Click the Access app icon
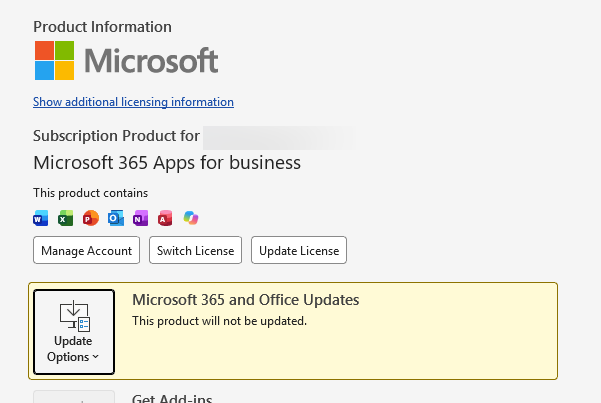Image resolution: width=601 pixels, height=403 pixels. (x=165, y=219)
